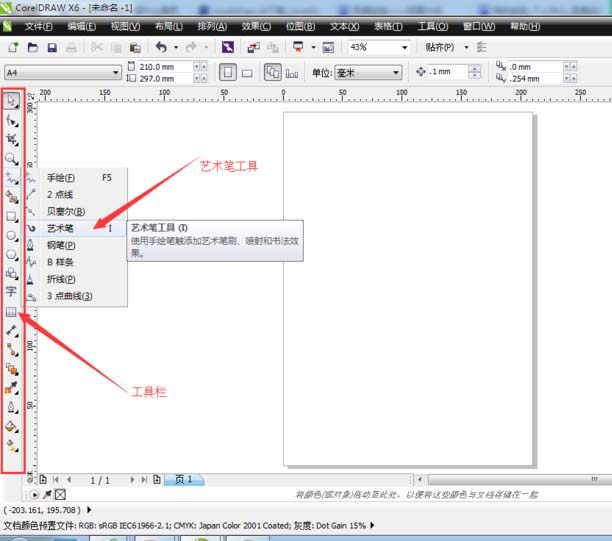
Task: Select the Blend tool
Action: point(12,369)
